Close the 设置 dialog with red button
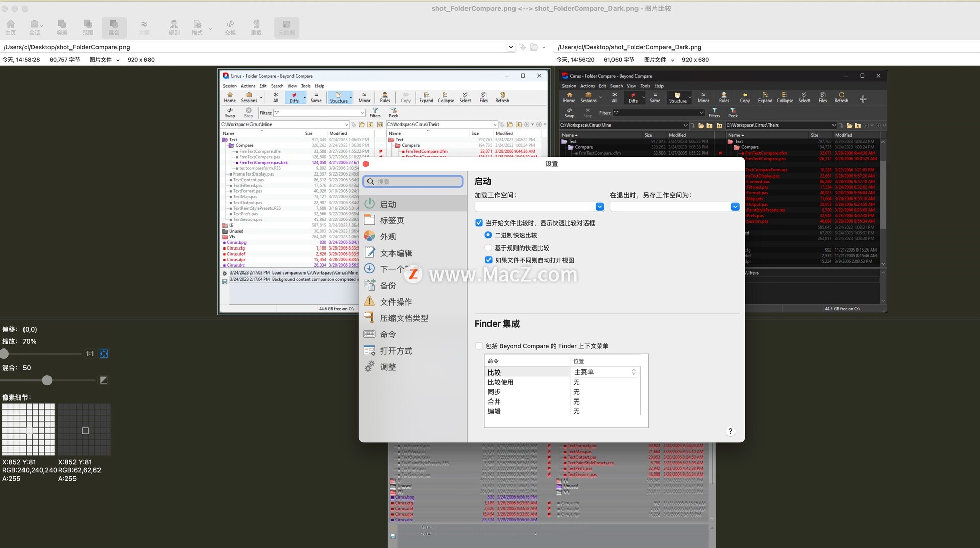980x548 pixels. click(366, 164)
